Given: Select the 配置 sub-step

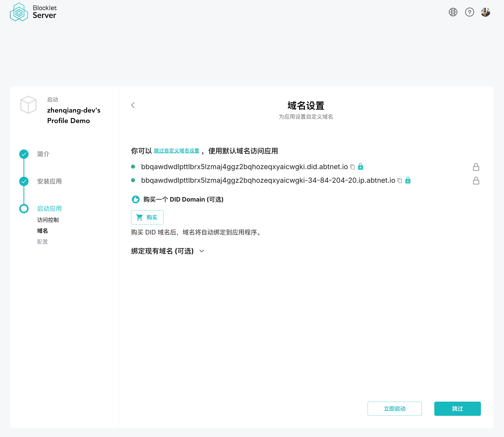Looking at the screenshot, I should tap(42, 242).
